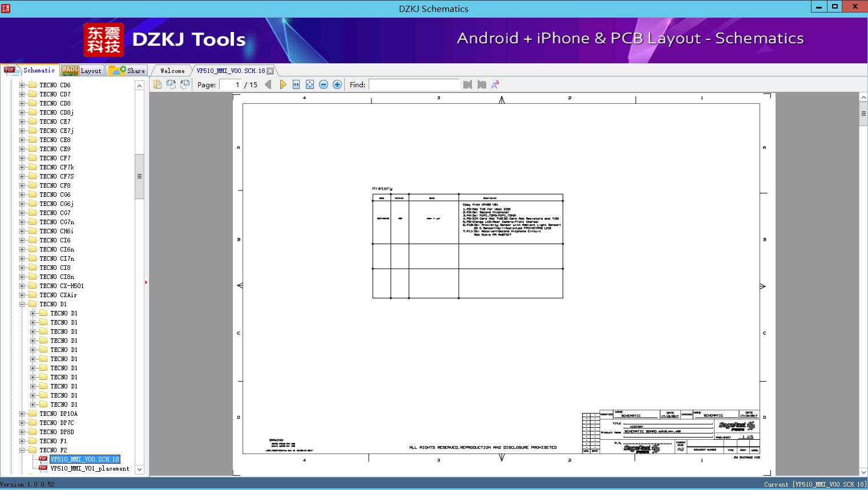This screenshot has width=868, height=490.
Task: Click the find next icon
Action: point(482,84)
